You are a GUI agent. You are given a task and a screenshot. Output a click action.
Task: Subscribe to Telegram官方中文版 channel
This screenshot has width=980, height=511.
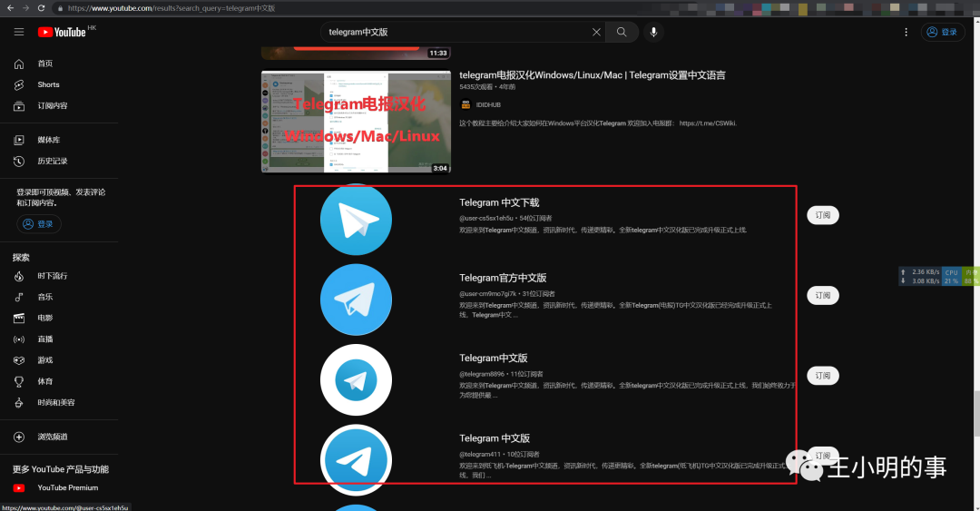(822, 295)
